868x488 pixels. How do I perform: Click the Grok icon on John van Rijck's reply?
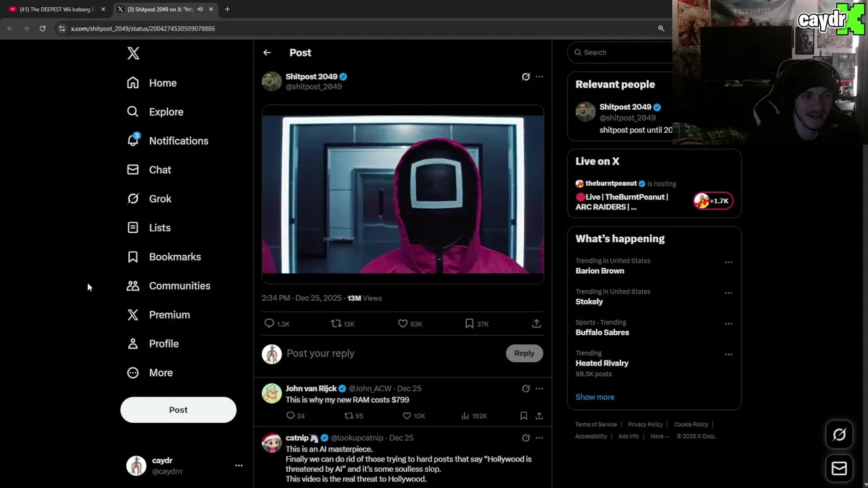(x=526, y=388)
